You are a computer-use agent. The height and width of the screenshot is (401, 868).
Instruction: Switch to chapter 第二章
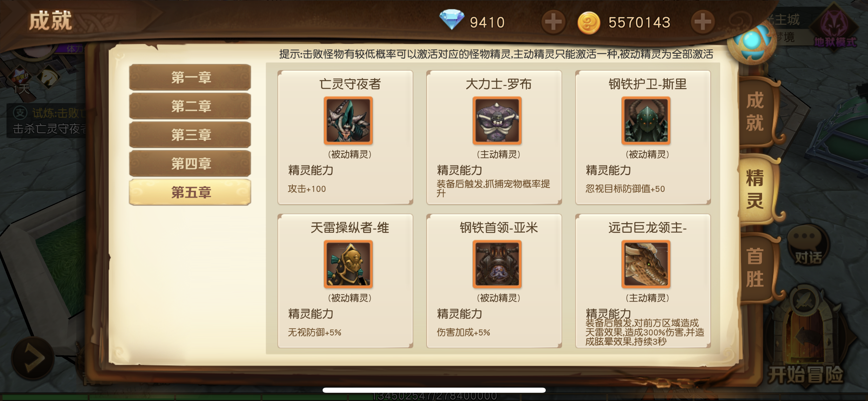tap(190, 106)
